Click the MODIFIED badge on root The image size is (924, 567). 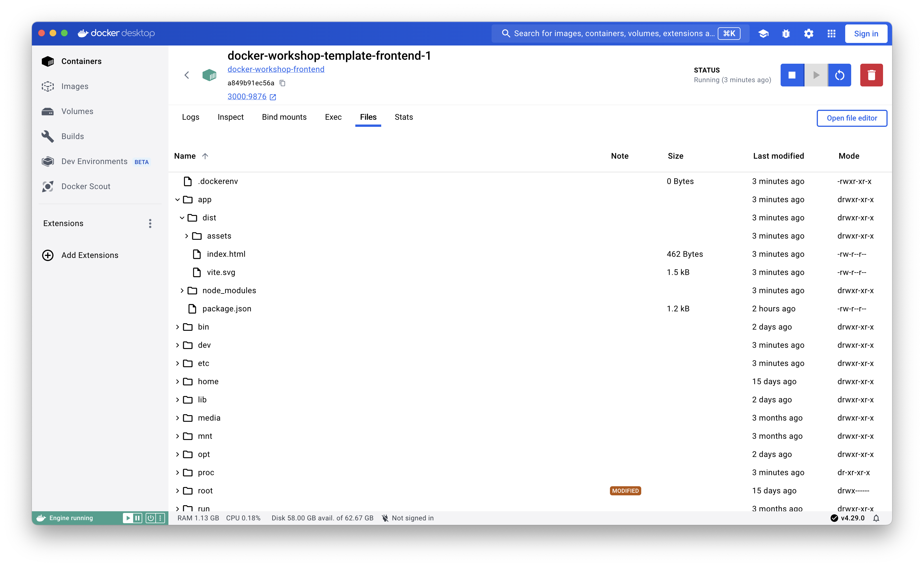tap(625, 491)
